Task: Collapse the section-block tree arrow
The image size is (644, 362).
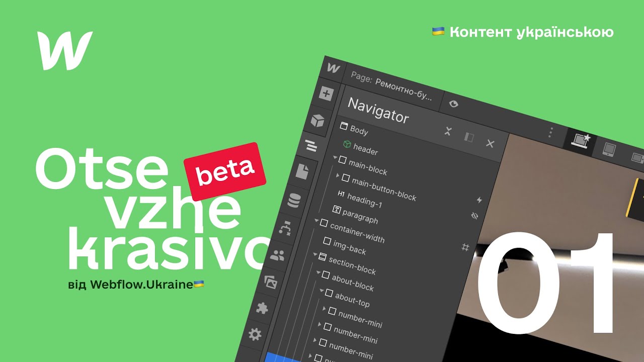Action: click(x=315, y=255)
